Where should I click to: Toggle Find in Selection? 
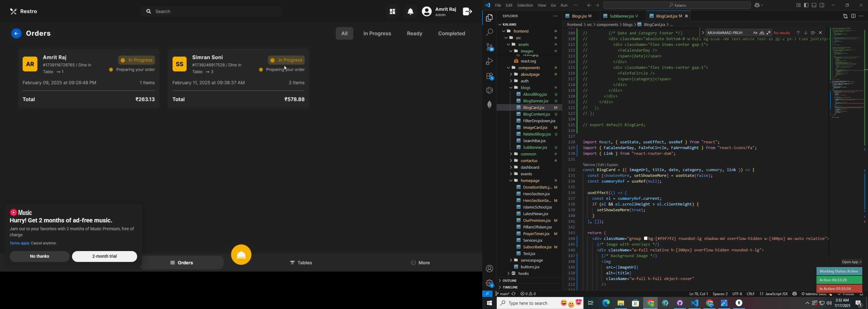(x=813, y=33)
